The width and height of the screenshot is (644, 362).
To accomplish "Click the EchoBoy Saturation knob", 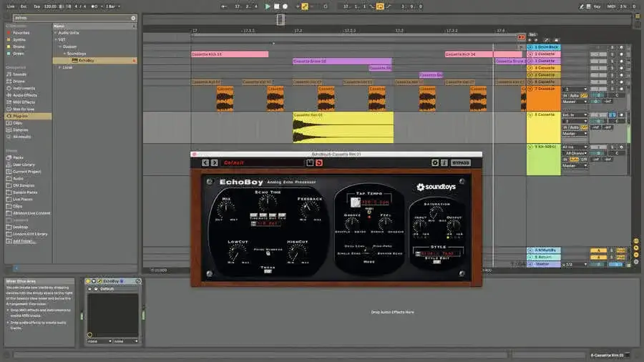I will tap(436, 212).
